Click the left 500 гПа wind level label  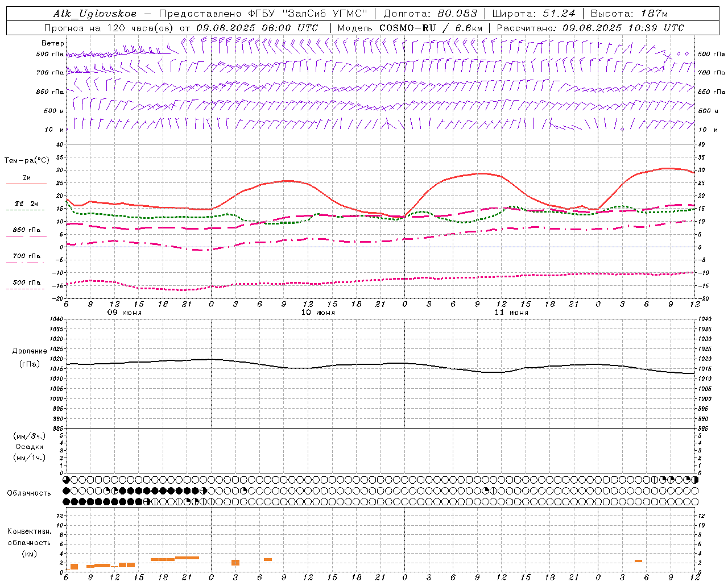coord(50,54)
